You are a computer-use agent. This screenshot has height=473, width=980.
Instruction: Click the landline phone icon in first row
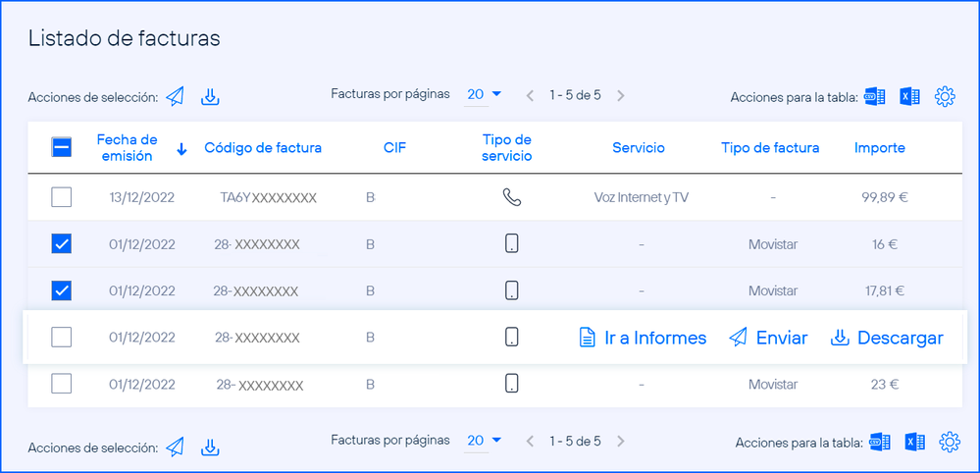click(511, 197)
